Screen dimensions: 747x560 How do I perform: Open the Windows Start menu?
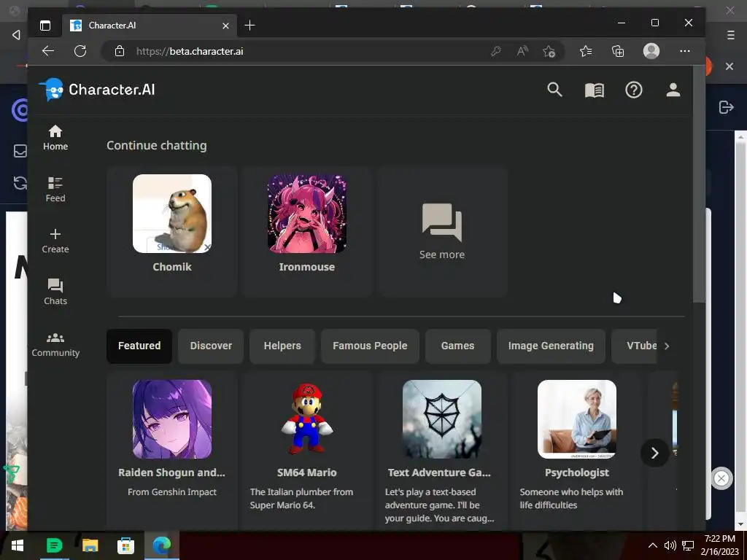point(18,545)
